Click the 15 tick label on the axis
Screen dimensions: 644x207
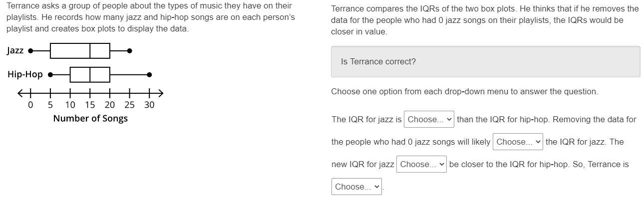click(90, 105)
